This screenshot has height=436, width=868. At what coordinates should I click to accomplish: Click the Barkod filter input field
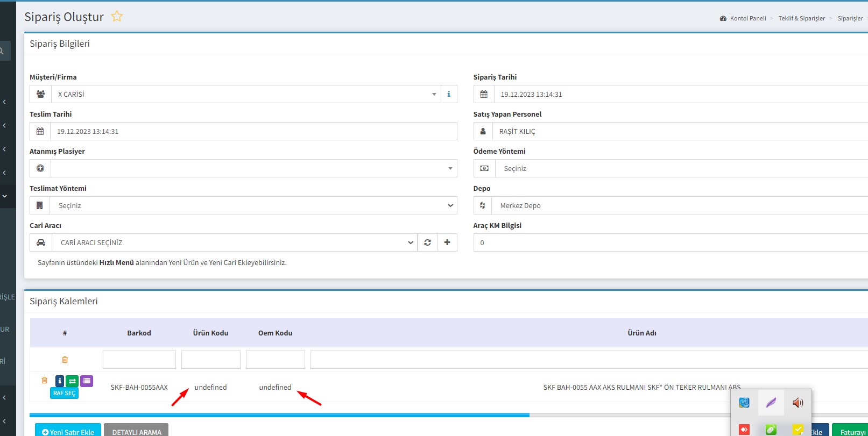point(139,360)
